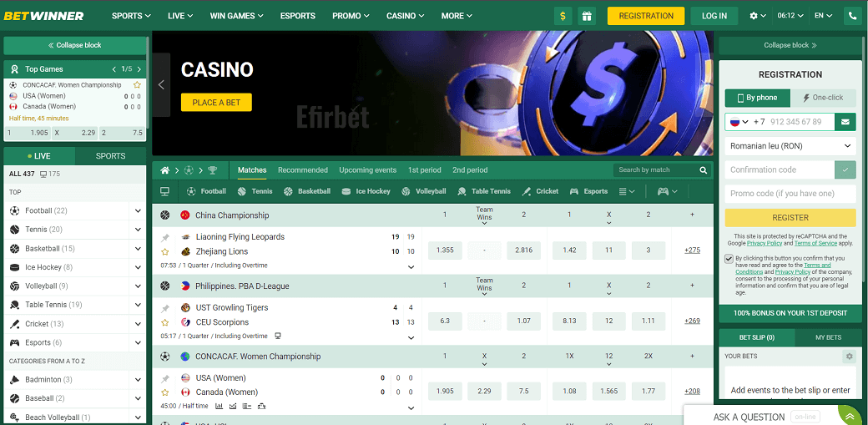
Task: Expand Tennis (20) category
Action: click(137, 230)
